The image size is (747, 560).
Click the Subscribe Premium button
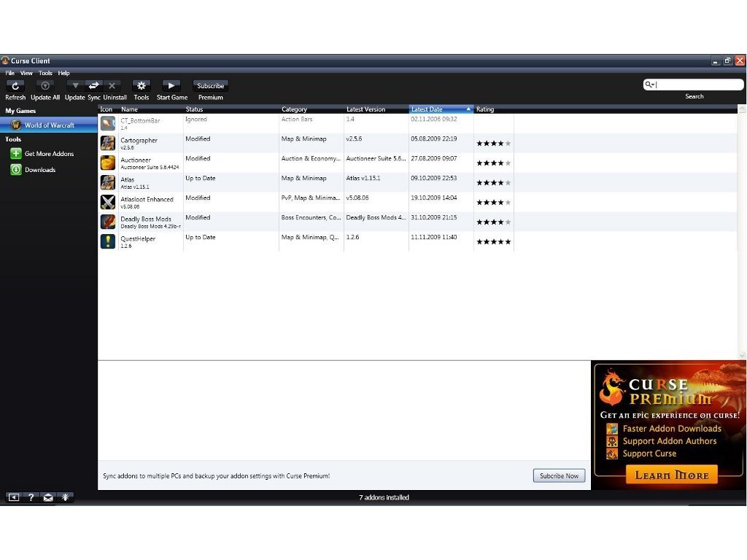coord(211,86)
